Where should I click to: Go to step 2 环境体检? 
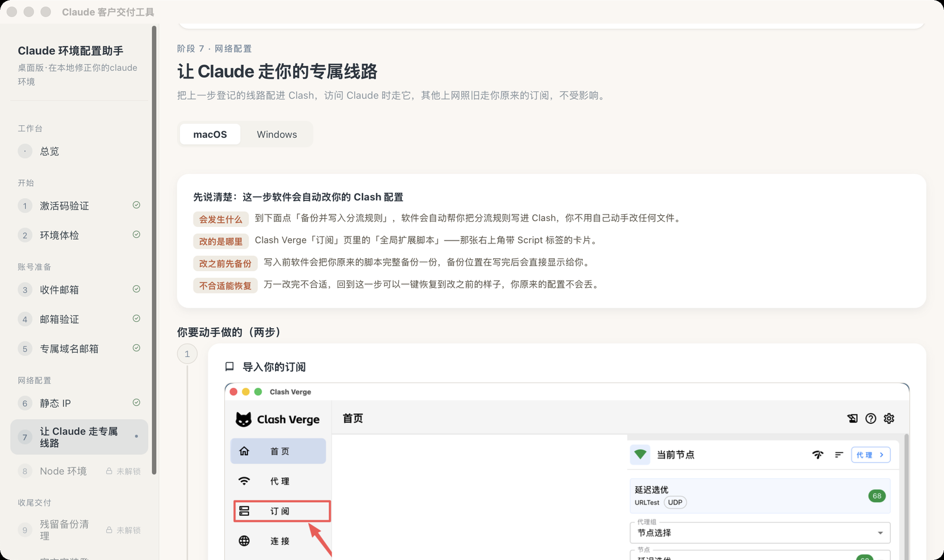79,235
